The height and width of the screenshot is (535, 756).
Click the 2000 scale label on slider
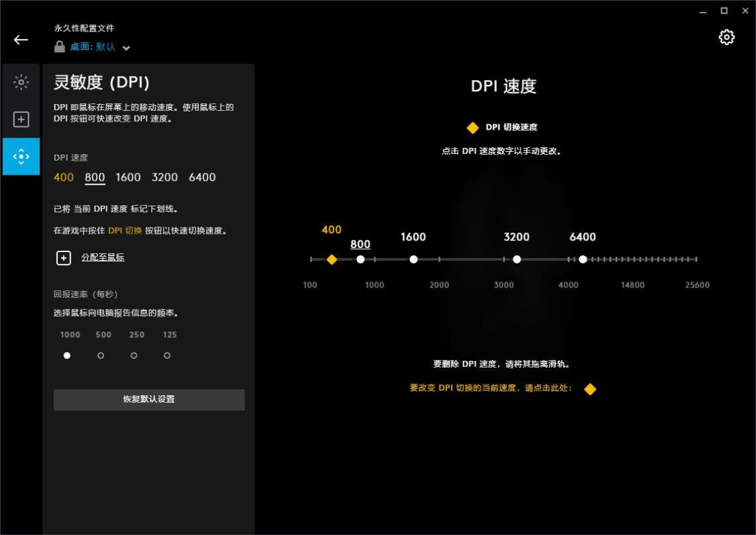[x=439, y=285]
